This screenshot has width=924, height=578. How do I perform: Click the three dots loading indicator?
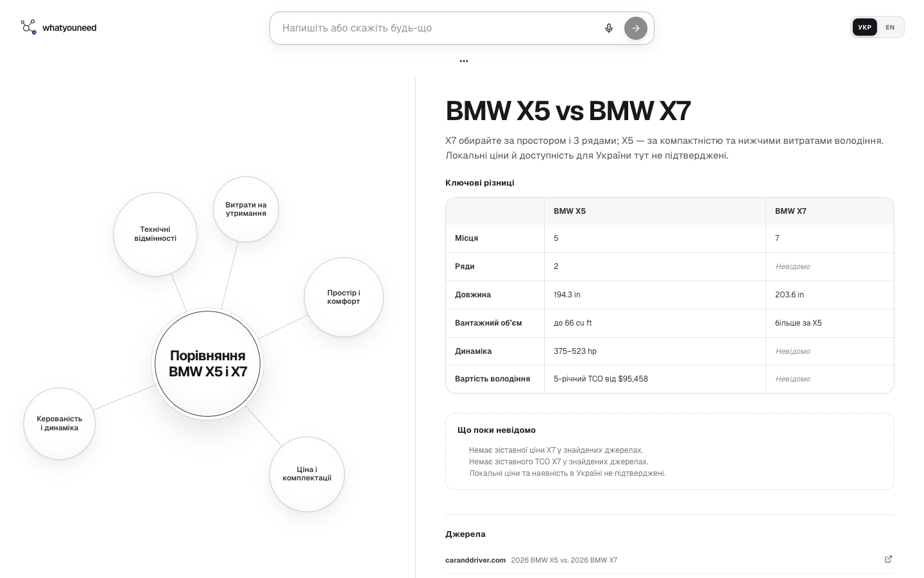pyautogui.click(x=464, y=61)
